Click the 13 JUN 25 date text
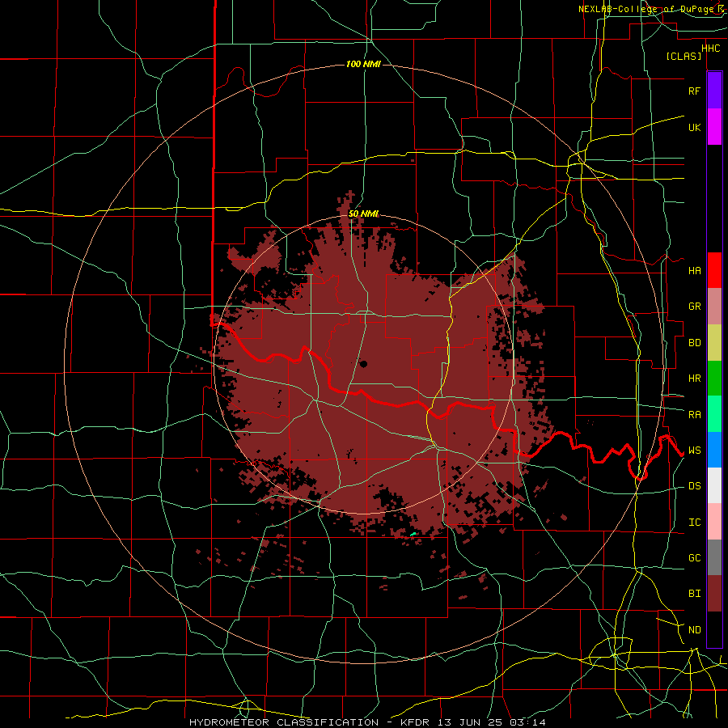 [470, 722]
